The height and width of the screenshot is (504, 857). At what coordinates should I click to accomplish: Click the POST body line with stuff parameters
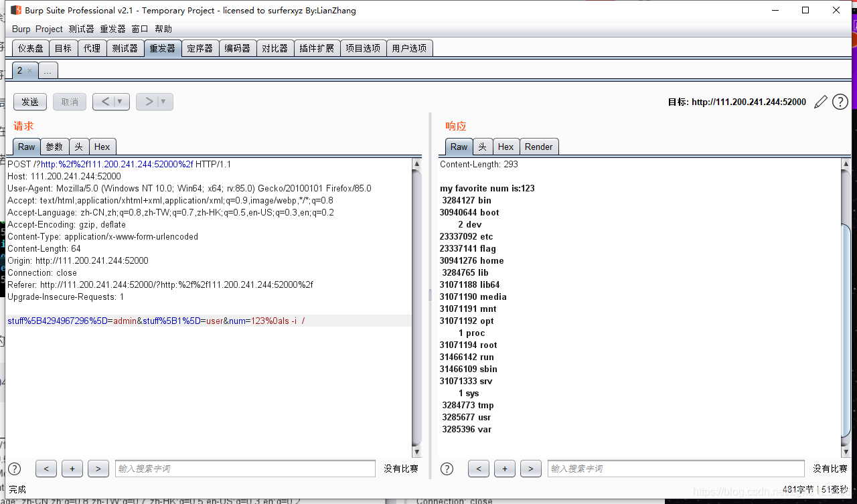pos(156,321)
